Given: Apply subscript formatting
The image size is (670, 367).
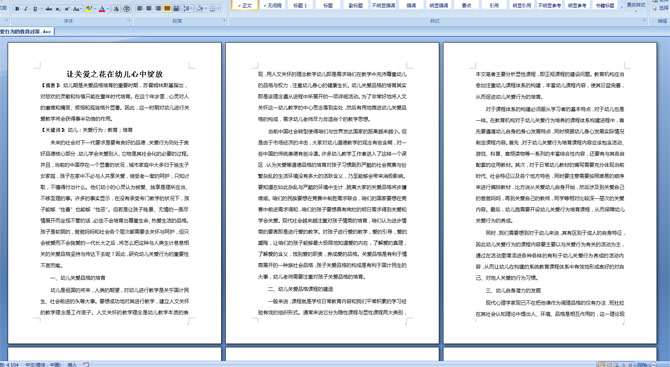Looking at the screenshot, I should pyautogui.click(x=58, y=9).
